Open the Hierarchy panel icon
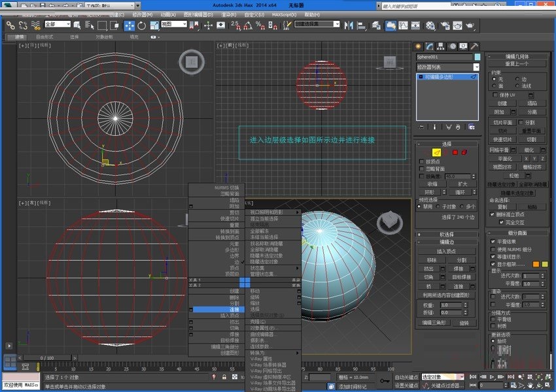Viewport: 556px width, 392px height. 441,46
